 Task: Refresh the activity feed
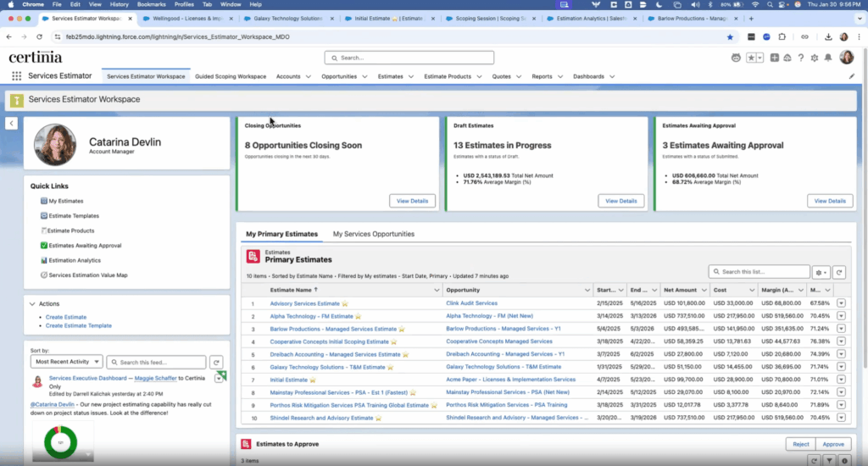(x=216, y=363)
